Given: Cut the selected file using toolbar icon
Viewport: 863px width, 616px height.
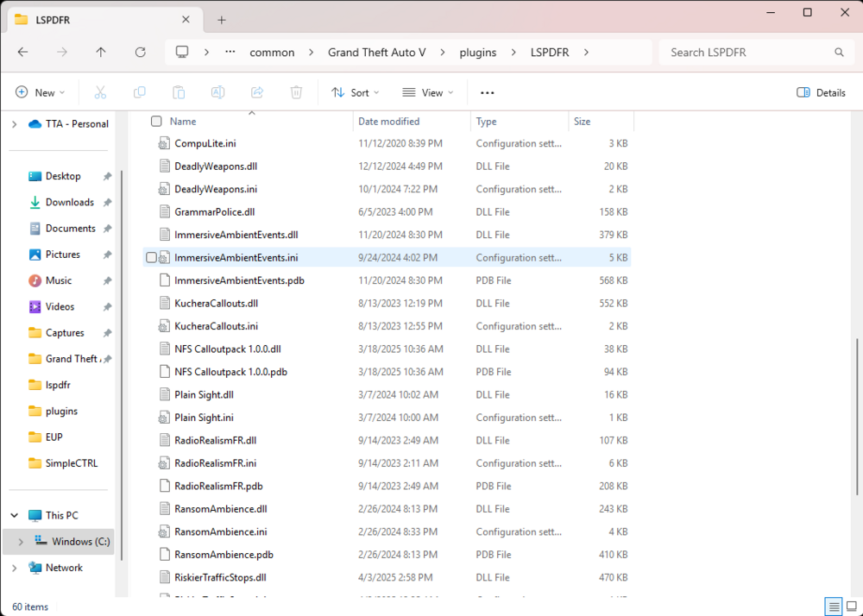Looking at the screenshot, I should click(x=100, y=92).
